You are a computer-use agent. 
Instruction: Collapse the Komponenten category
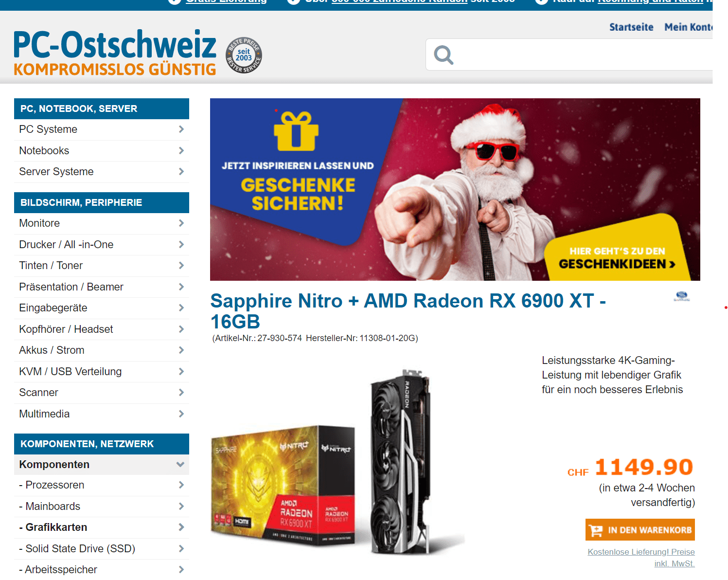(180, 464)
